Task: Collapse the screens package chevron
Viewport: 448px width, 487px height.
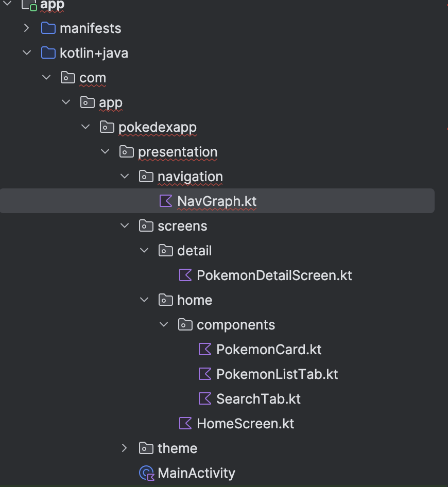Action: pyautogui.click(x=125, y=225)
